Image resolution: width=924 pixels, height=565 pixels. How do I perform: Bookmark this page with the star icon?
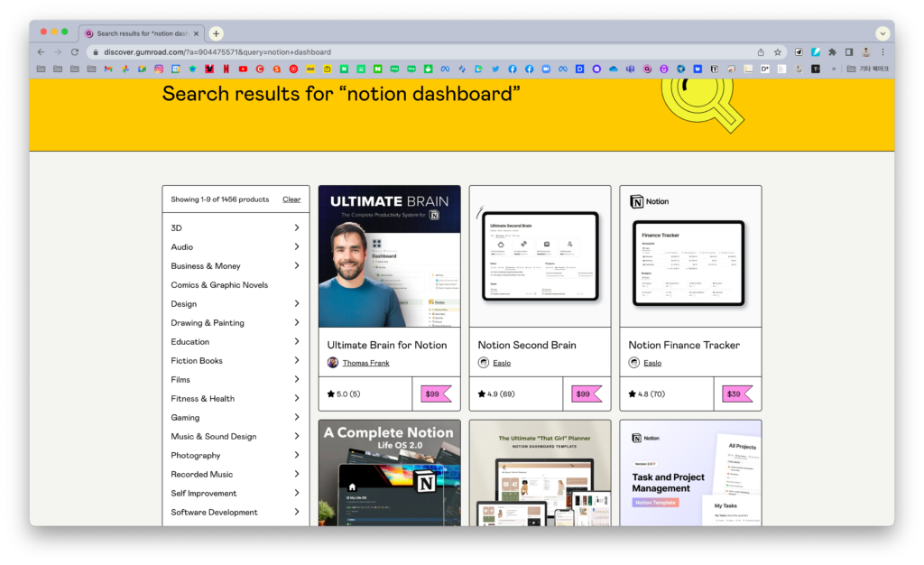(x=778, y=52)
